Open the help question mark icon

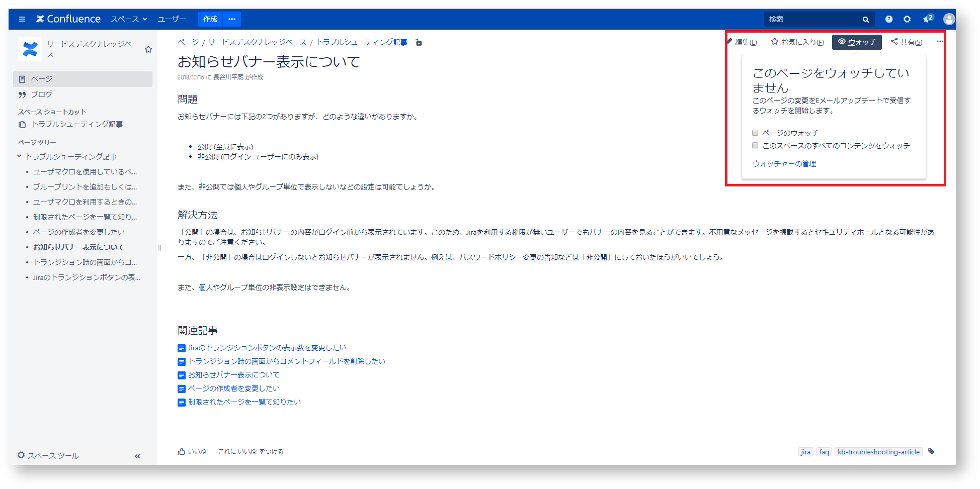[x=889, y=19]
